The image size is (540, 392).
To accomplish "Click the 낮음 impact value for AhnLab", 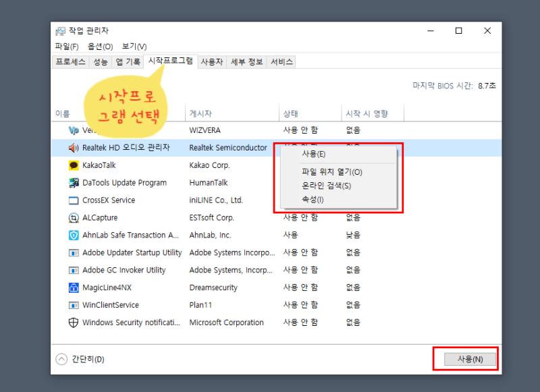I will 353,235.
